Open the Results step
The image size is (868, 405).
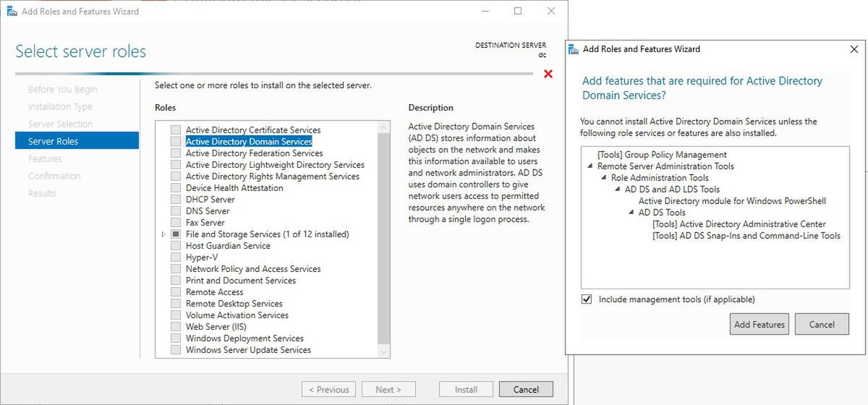[x=42, y=194]
